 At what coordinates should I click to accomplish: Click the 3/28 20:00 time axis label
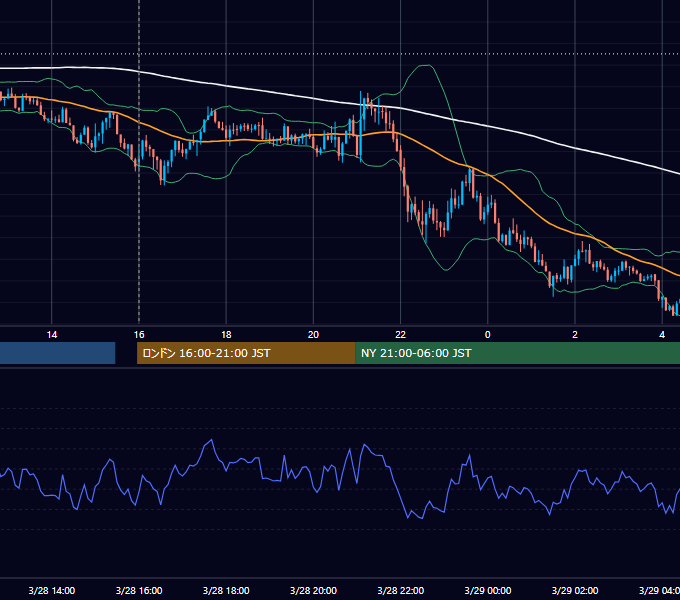click(x=313, y=590)
